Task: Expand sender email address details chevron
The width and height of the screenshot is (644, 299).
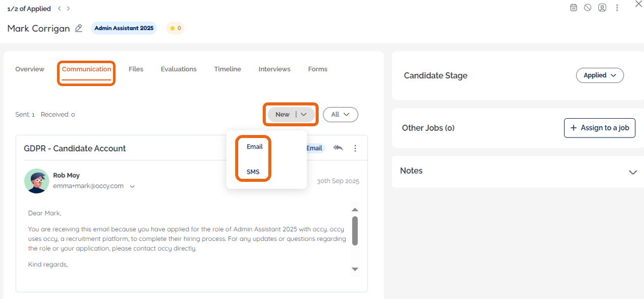Action: (132, 186)
